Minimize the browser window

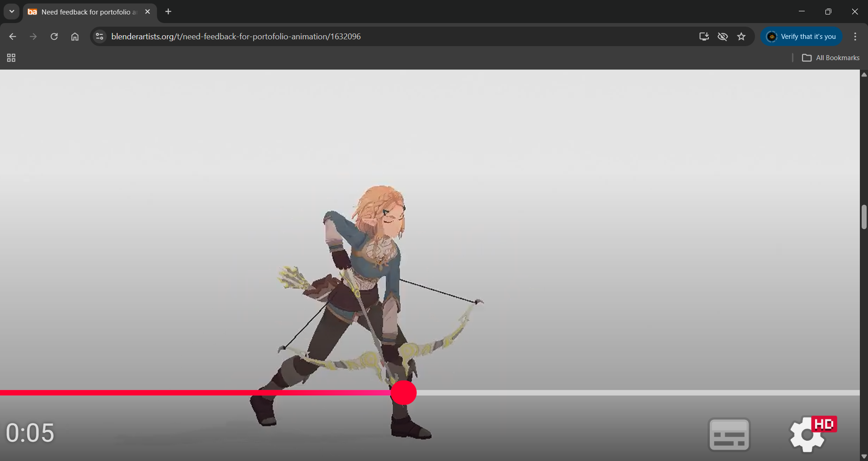[802, 12]
